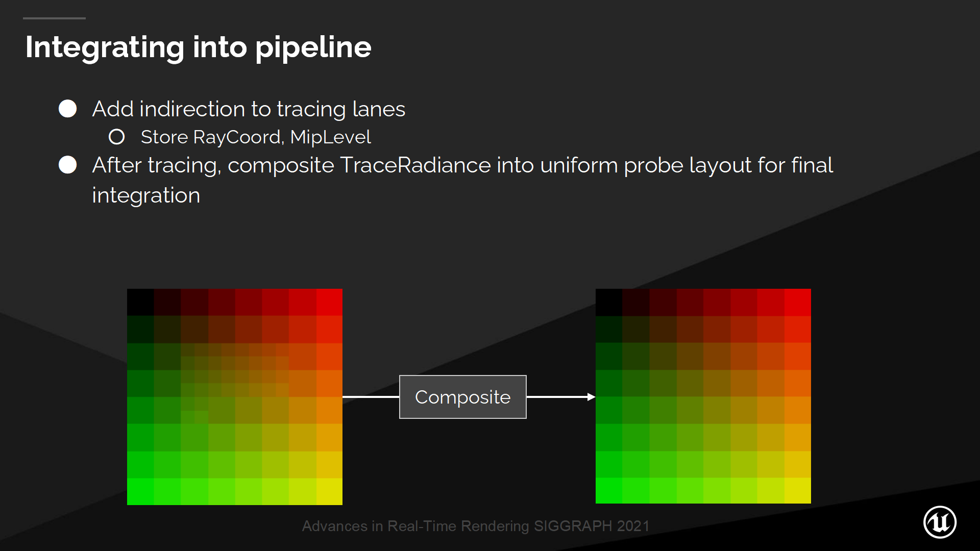The height and width of the screenshot is (551, 980).
Task: Click 'Store RayCoord, MipLevel' sub-bullet text
Action: coord(256,137)
